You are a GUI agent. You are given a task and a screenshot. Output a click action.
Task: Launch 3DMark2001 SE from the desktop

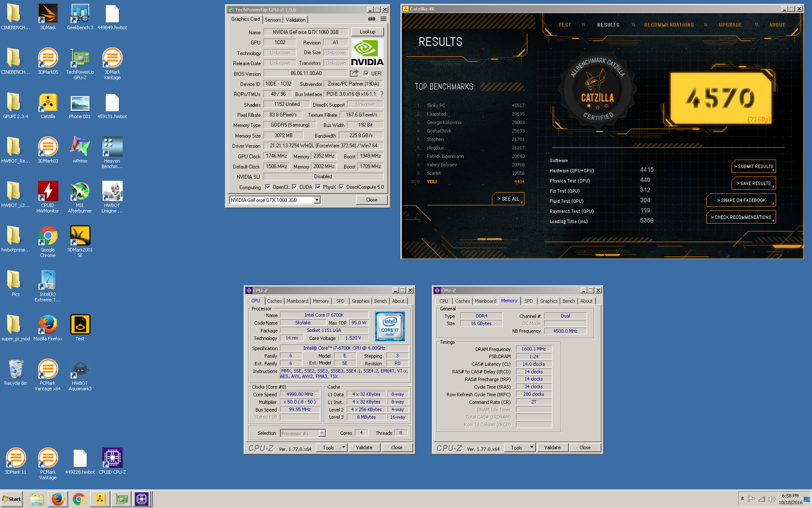[80, 242]
